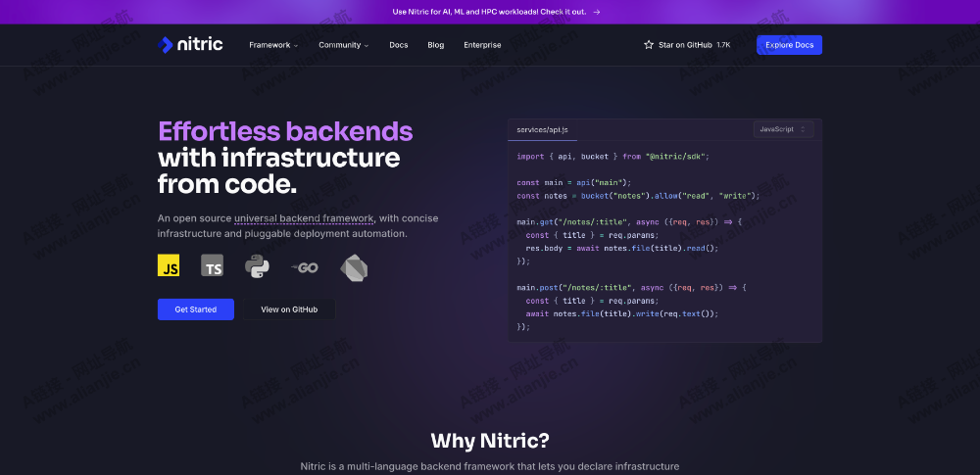
Task: Go to the Blog
Action: [436, 45]
